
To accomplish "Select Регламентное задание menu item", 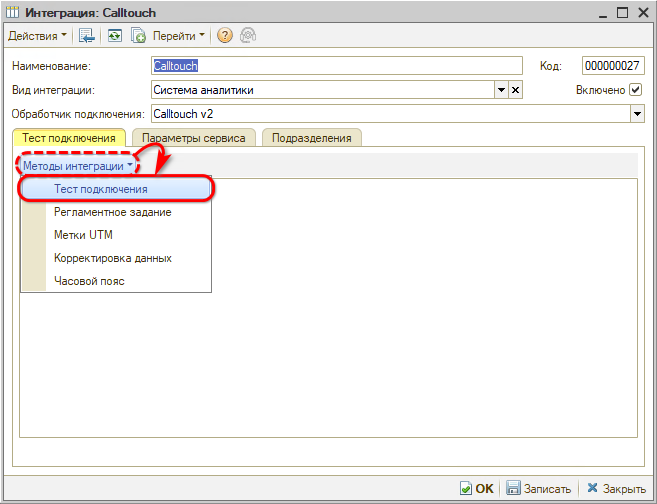I will [x=116, y=212].
